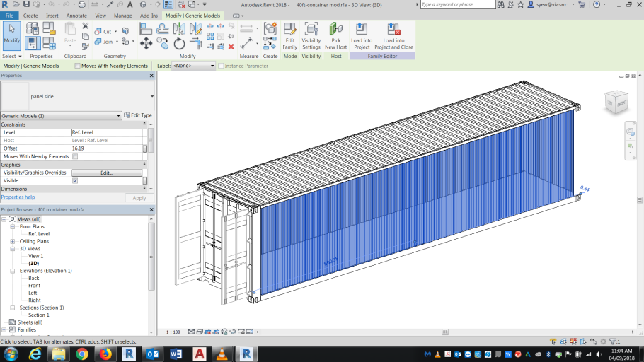This screenshot has height=362, width=644.
Task: Tick Moves With Nearby Elements in Properties panel
Action: [x=75, y=156]
